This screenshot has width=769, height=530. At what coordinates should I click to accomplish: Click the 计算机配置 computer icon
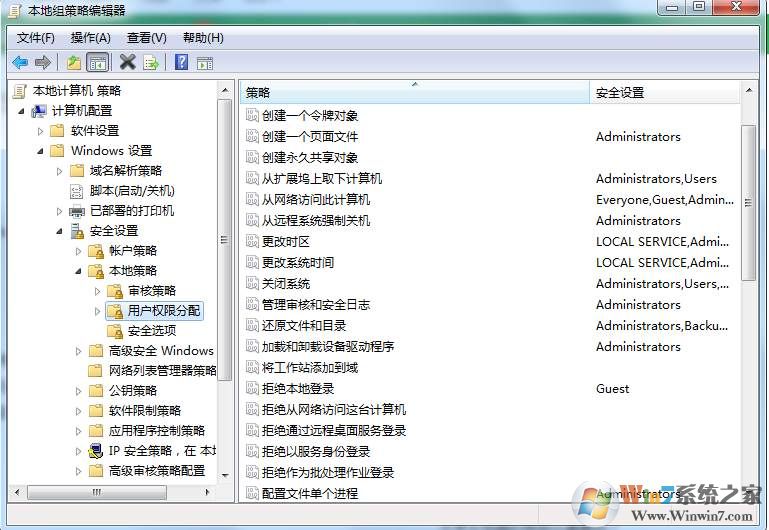click(x=39, y=111)
